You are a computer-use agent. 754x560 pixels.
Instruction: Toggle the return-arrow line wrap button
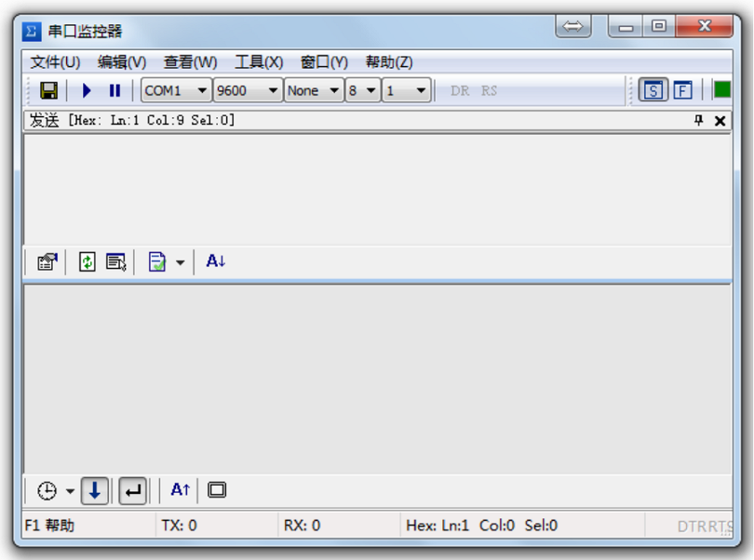click(x=133, y=490)
